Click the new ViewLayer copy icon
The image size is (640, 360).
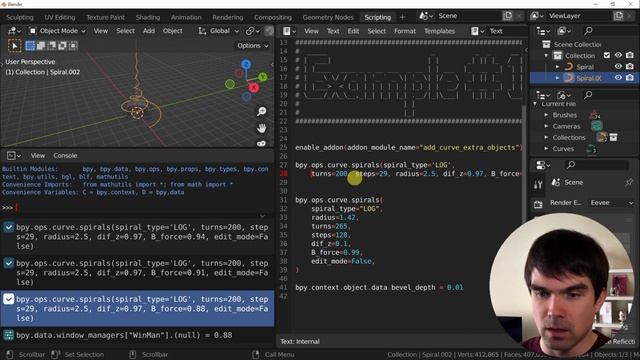618,16
